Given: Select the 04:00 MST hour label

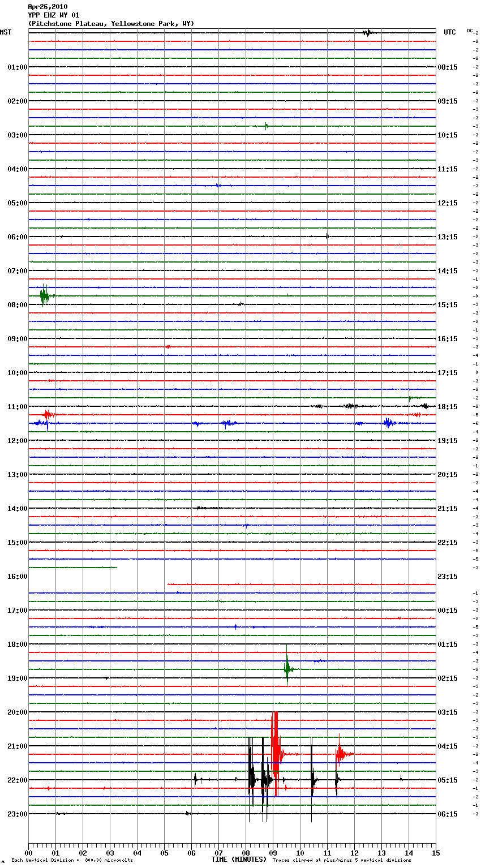Looking at the screenshot, I should coord(18,169).
